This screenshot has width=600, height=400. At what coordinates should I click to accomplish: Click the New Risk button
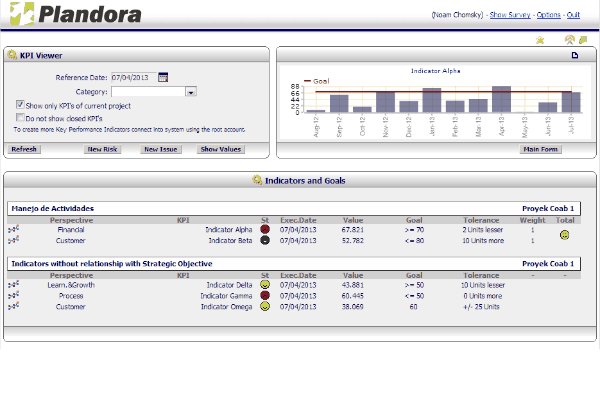pos(102,149)
